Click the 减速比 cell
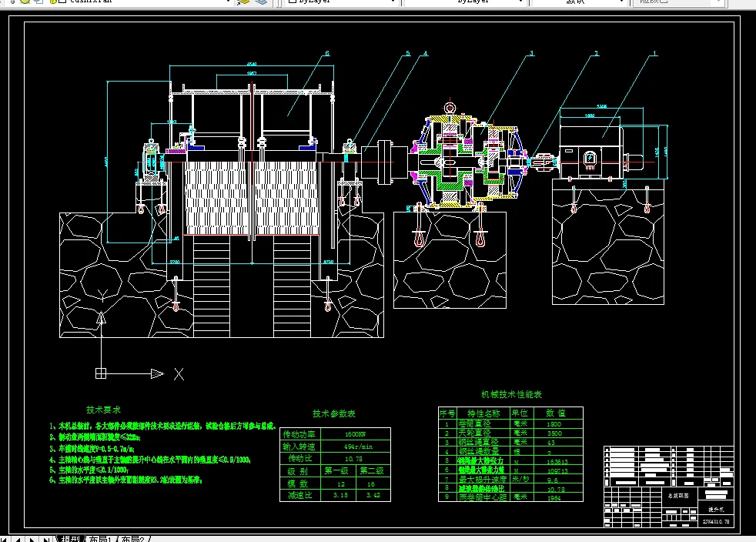 coord(299,495)
